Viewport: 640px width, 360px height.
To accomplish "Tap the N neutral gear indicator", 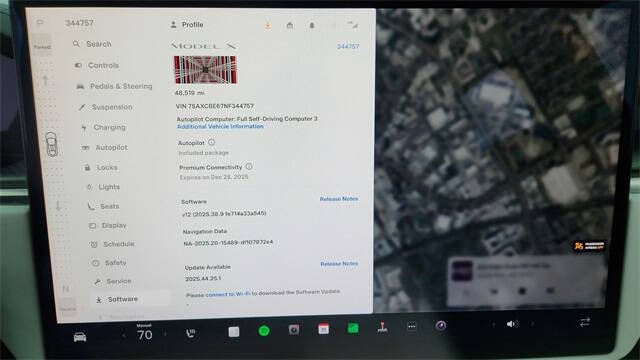I will [x=66, y=289].
